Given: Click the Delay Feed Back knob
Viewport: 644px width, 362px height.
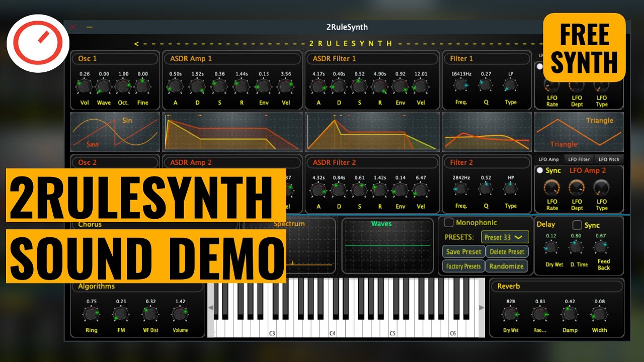Looking at the screenshot, I should pyautogui.click(x=601, y=248).
